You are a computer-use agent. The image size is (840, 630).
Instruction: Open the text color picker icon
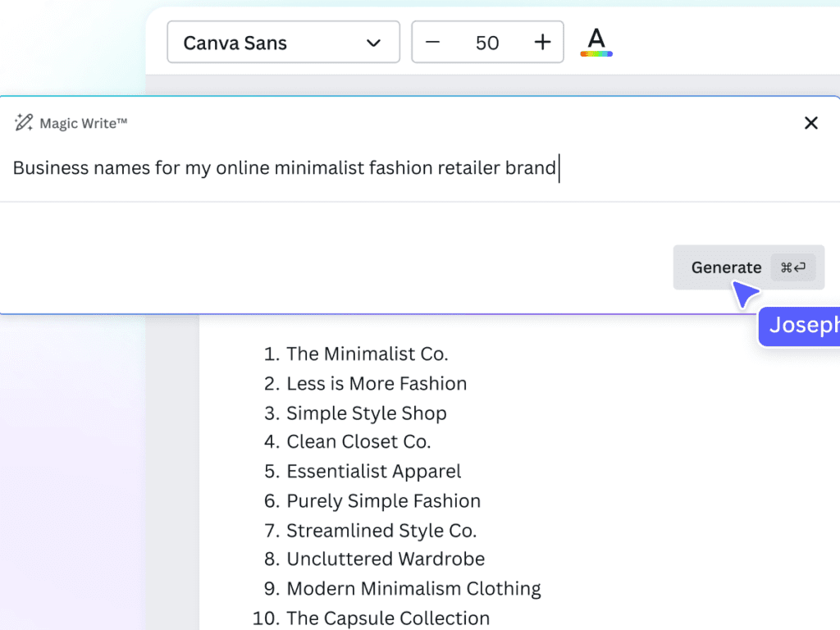click(x=596, y=42)
